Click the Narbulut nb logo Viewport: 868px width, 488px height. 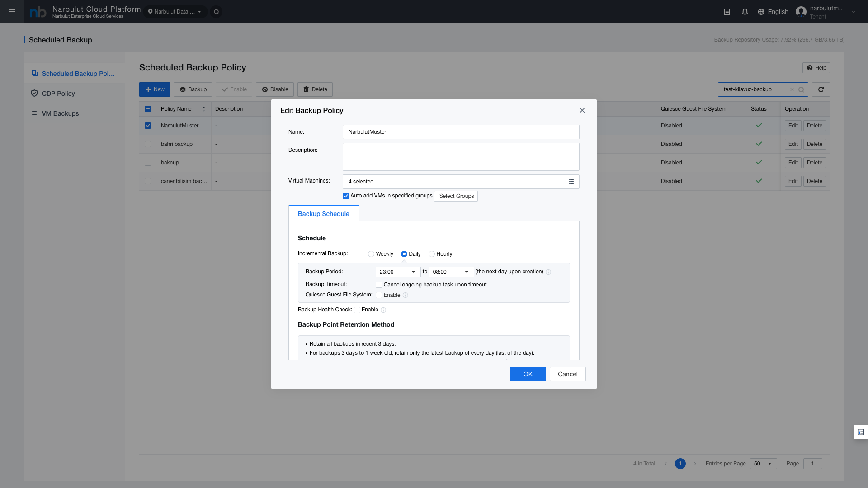pos(38,12)
